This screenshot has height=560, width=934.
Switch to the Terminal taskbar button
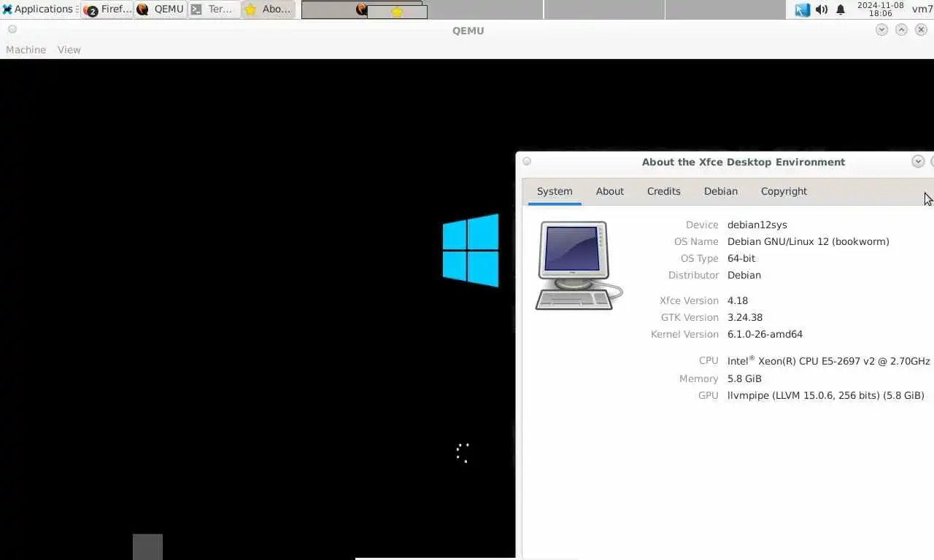tap(214, 9)
